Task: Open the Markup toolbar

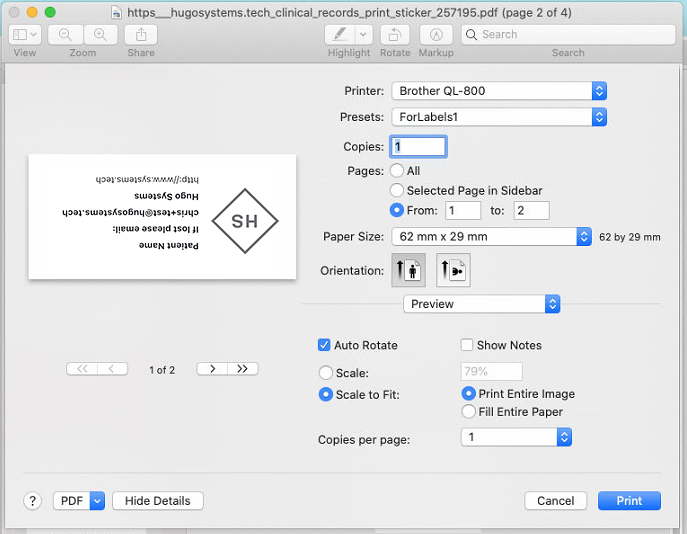Action: (x=436, y=34)
